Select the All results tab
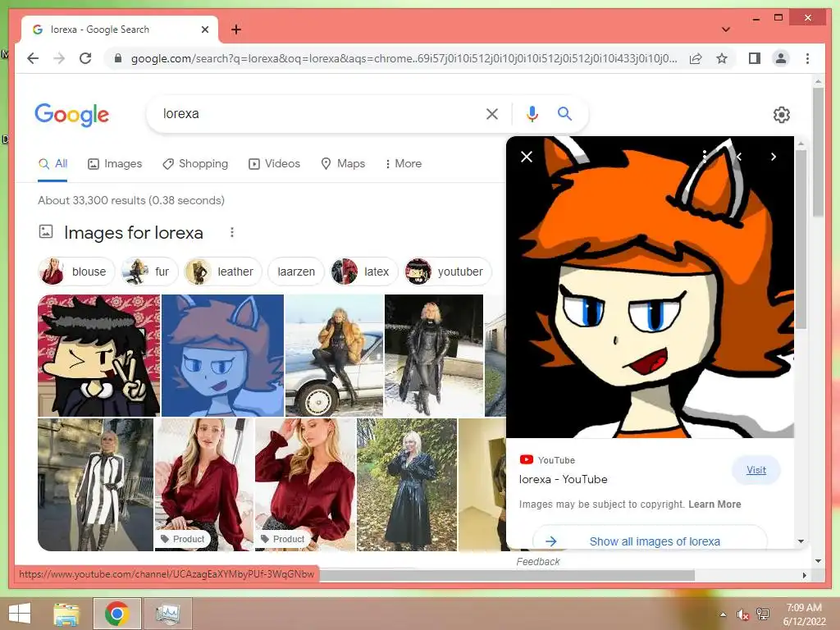This screenshot has height=630, width=840. [x=52, y=163]
